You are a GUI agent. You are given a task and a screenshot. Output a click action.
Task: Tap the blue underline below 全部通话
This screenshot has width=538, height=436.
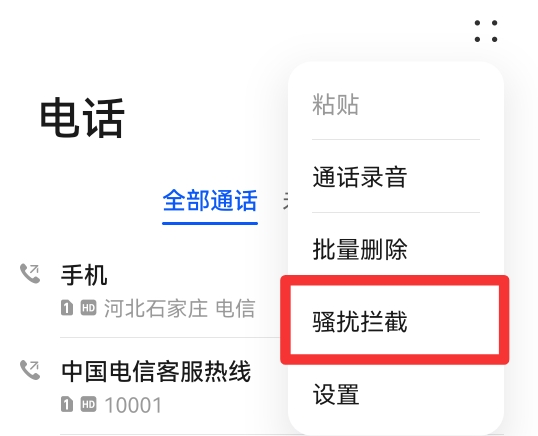(210, 223)
